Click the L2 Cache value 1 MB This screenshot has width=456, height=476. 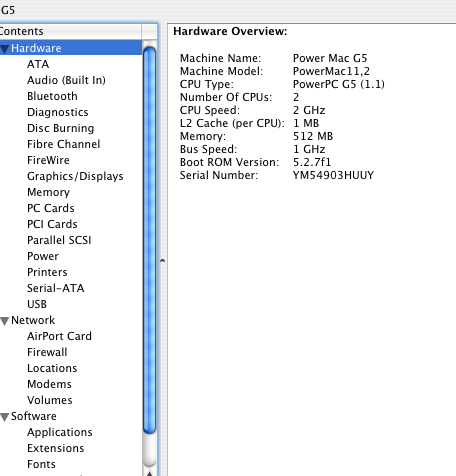pyautogui.click(x=306, y=123)
